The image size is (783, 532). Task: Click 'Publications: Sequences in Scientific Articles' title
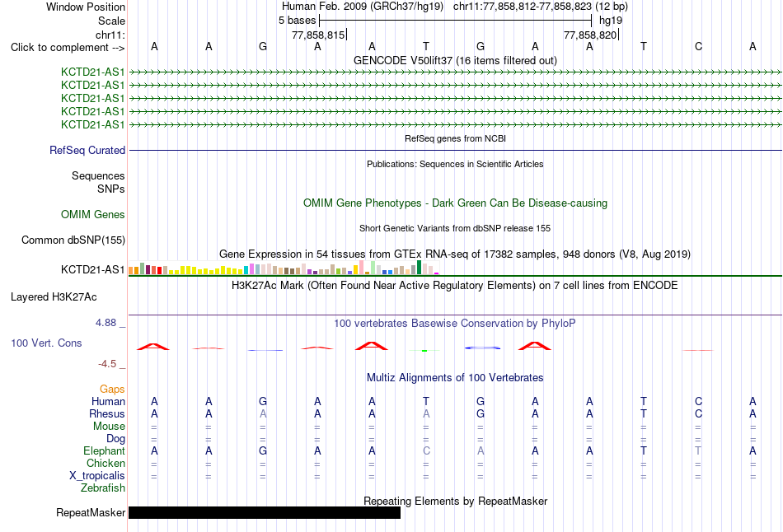coord(455,164)
